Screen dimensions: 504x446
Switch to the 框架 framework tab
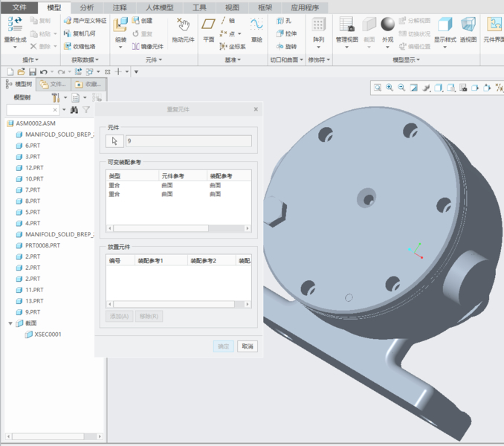[265, 7]
